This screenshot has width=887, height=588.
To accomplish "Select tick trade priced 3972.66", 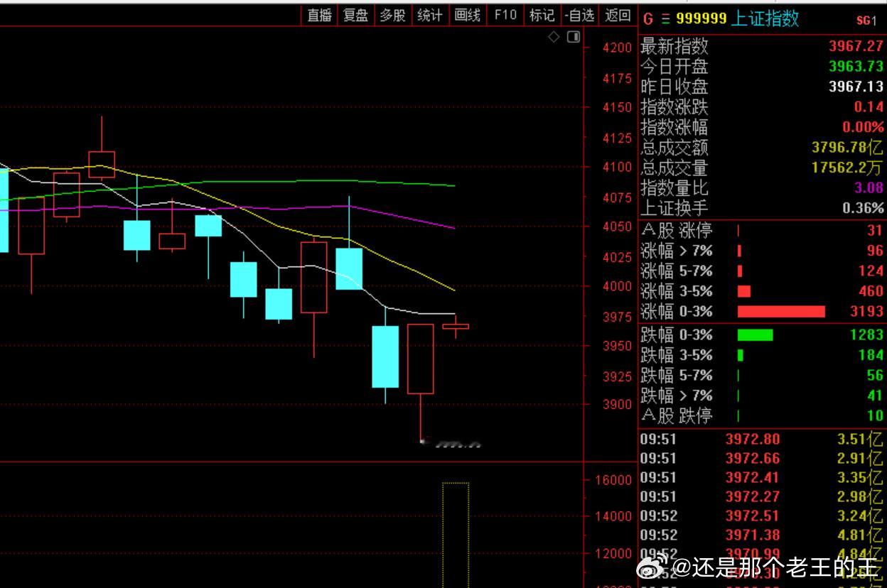I will 752,458.
